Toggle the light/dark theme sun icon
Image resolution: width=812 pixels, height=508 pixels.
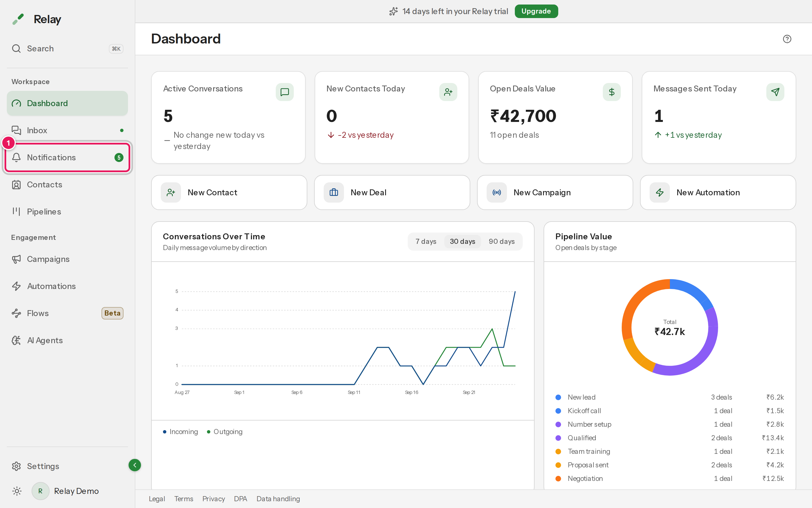coord(17,491)
